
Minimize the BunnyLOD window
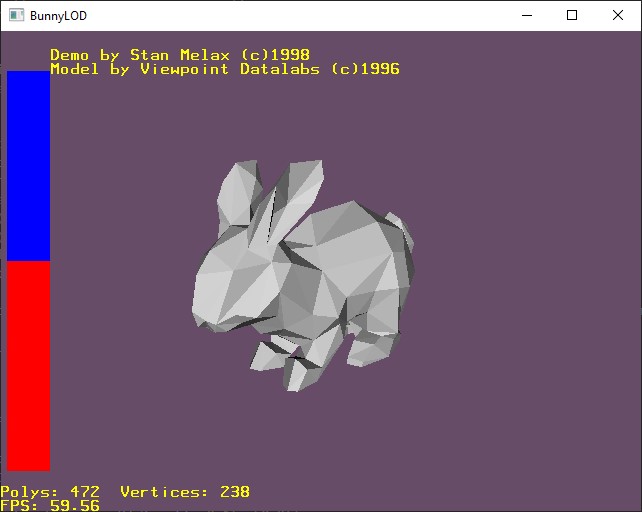click(527, 16)
